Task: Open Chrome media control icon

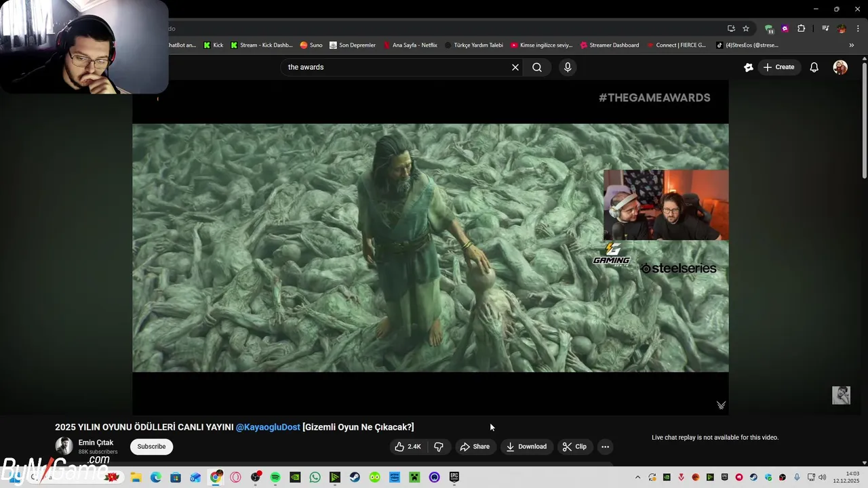Action: 825,28
